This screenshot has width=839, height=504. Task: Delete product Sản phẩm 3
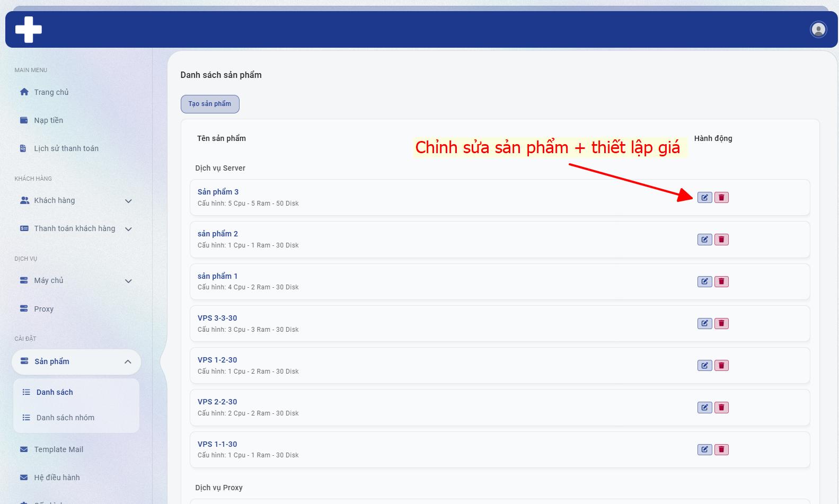tap(721, 198)
